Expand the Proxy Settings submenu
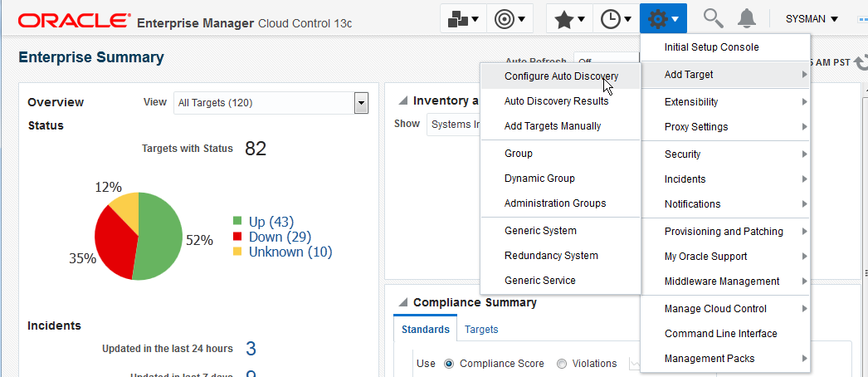This screenshot has height=377, width=868. coord(725,127)
